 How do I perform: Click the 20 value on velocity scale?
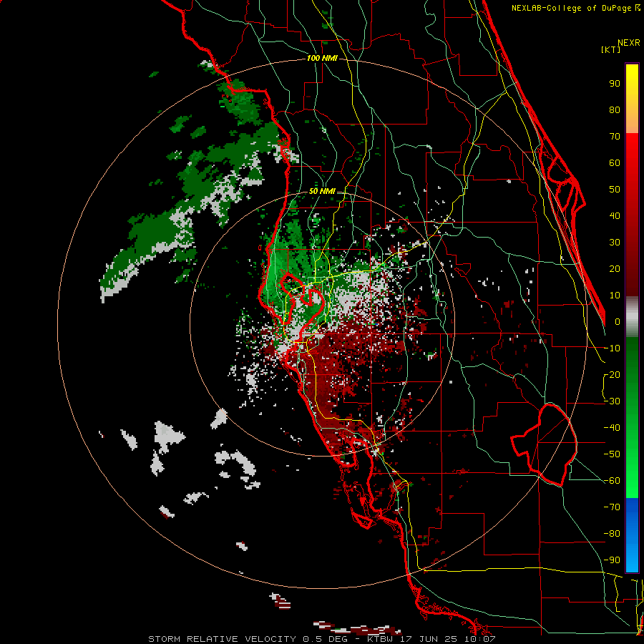615,269
